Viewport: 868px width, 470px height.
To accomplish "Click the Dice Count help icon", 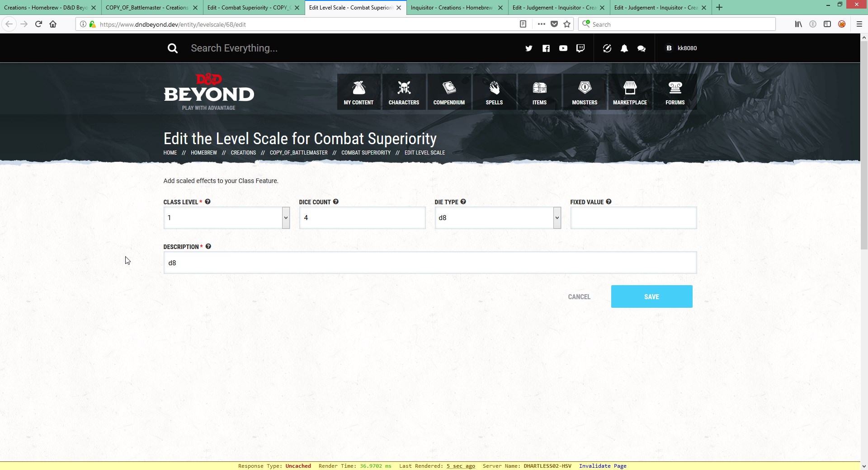I will click(335, 202).
